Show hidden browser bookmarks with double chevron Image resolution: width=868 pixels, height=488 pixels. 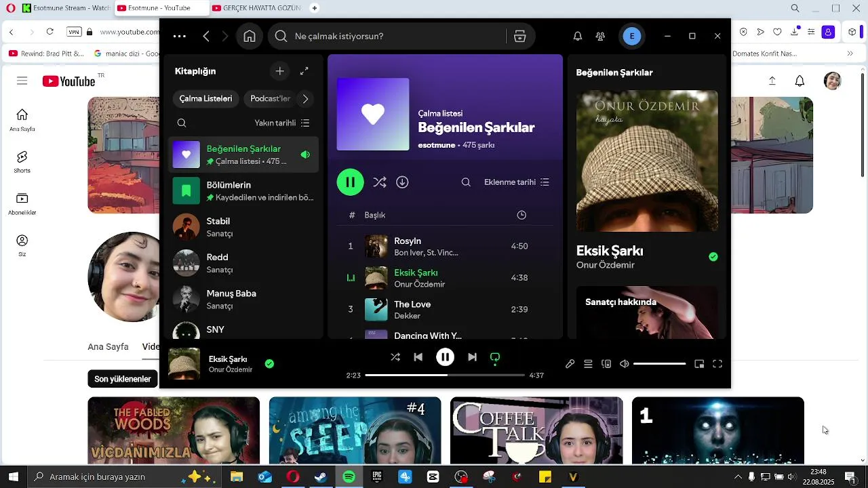850,54
